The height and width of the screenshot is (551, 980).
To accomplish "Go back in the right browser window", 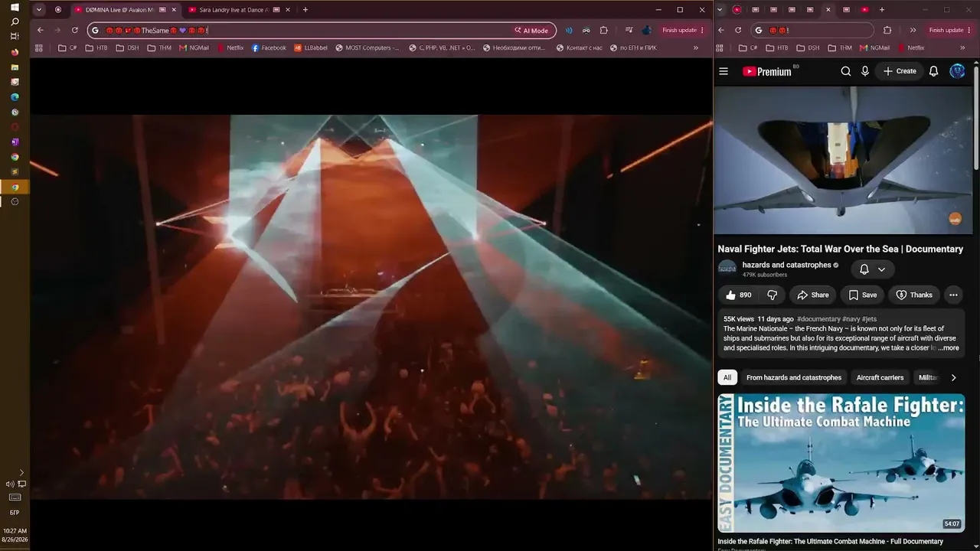I will 721,31.
